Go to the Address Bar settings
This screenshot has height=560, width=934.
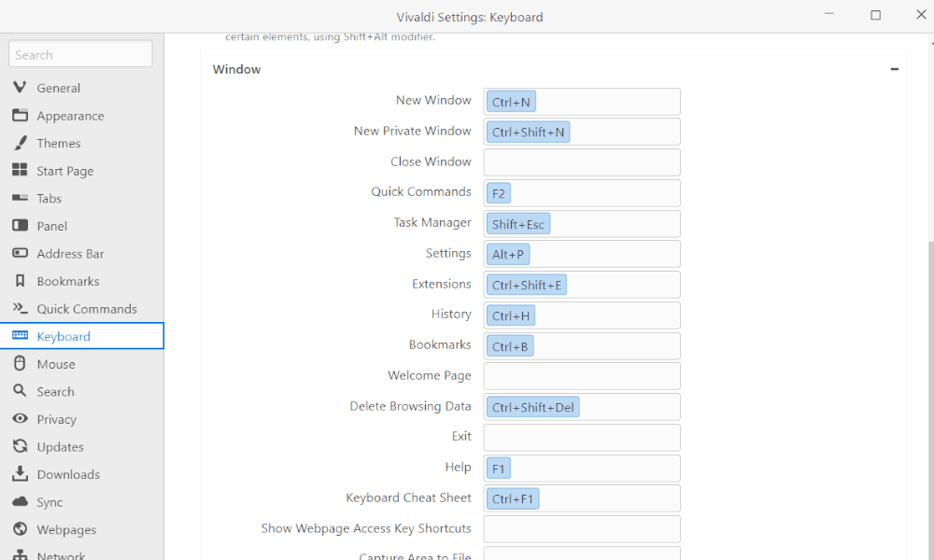coord(70,254)
